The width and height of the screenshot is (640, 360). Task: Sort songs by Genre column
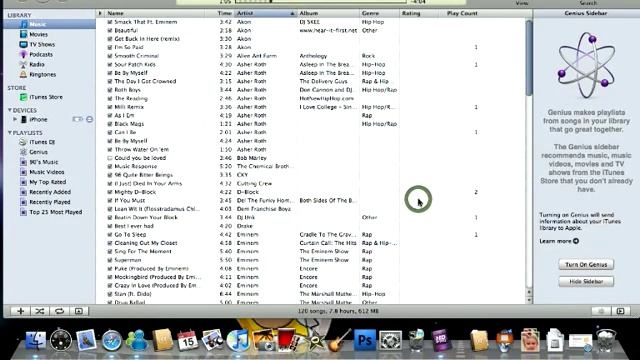point(379,13)
